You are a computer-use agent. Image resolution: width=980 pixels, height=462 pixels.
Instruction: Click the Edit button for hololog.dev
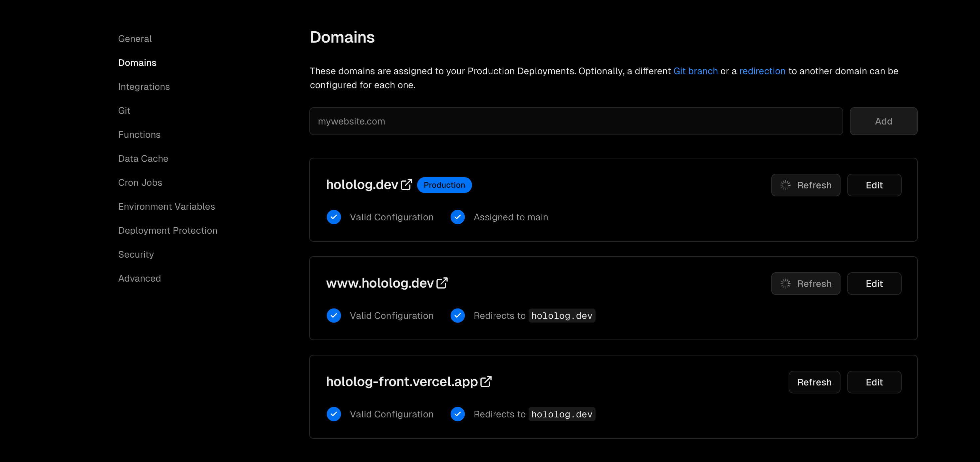[874, 184]
